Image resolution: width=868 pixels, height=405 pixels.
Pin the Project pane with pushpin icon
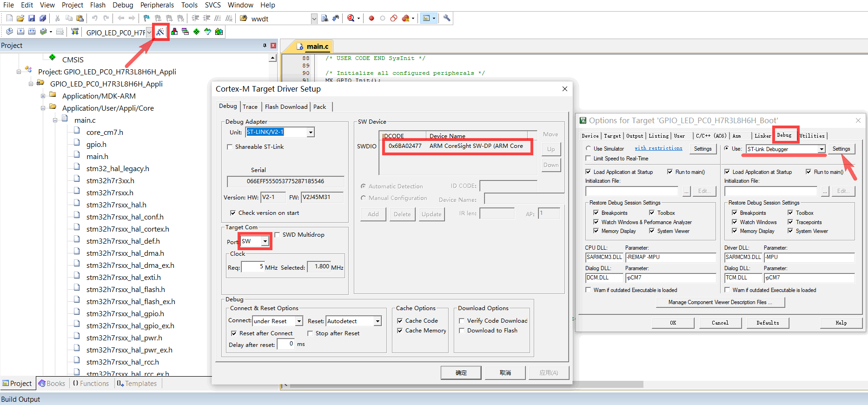tap(265, 46)
